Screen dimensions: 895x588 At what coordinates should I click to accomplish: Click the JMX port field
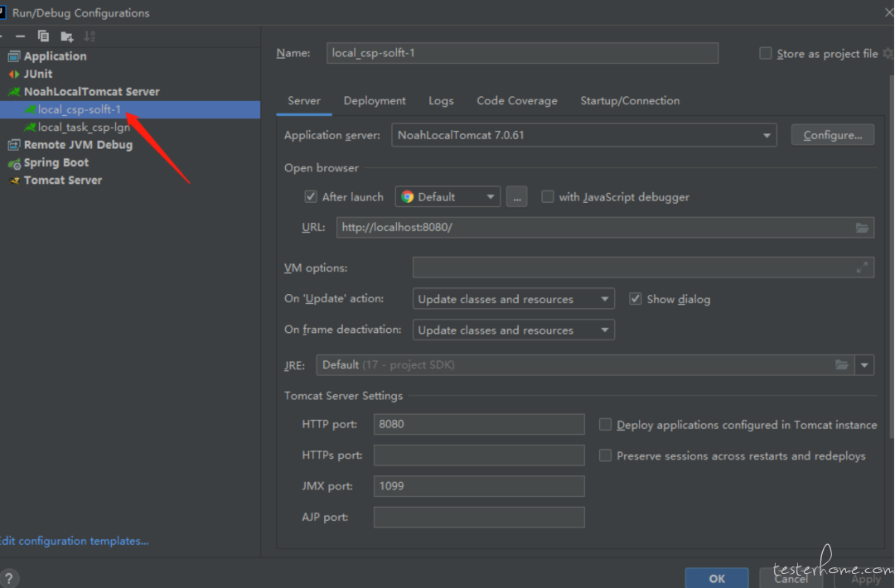(x=479, y=486)
